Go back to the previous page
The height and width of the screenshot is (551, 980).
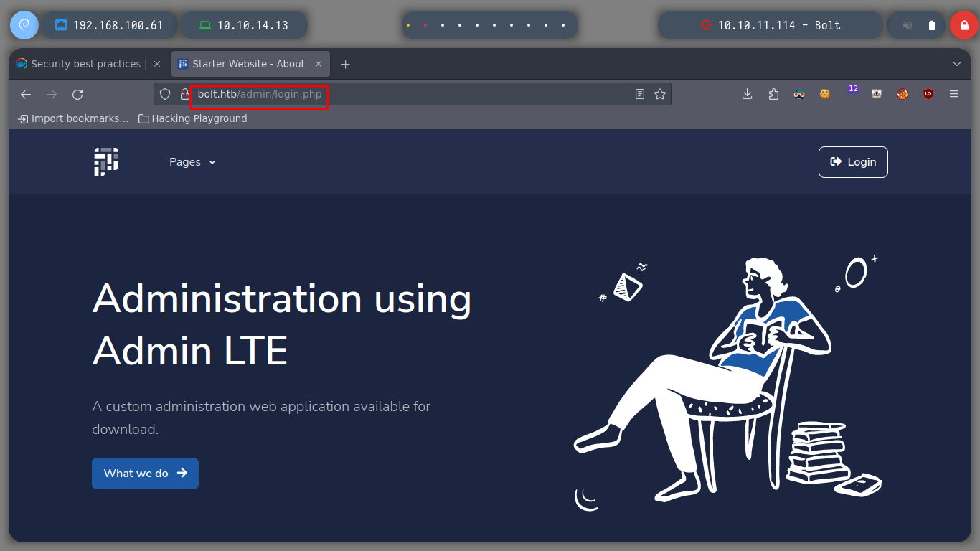point(26,94)
